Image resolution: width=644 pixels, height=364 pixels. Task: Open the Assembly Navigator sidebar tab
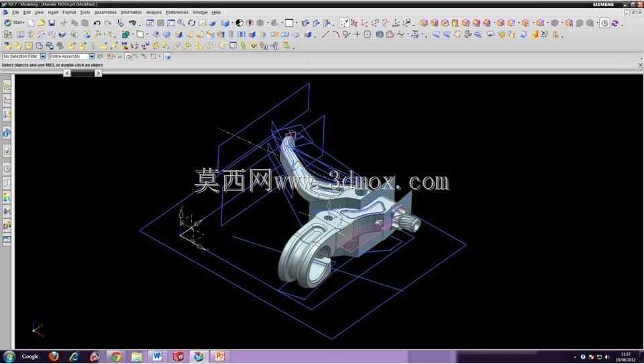[x=7, y=87]
